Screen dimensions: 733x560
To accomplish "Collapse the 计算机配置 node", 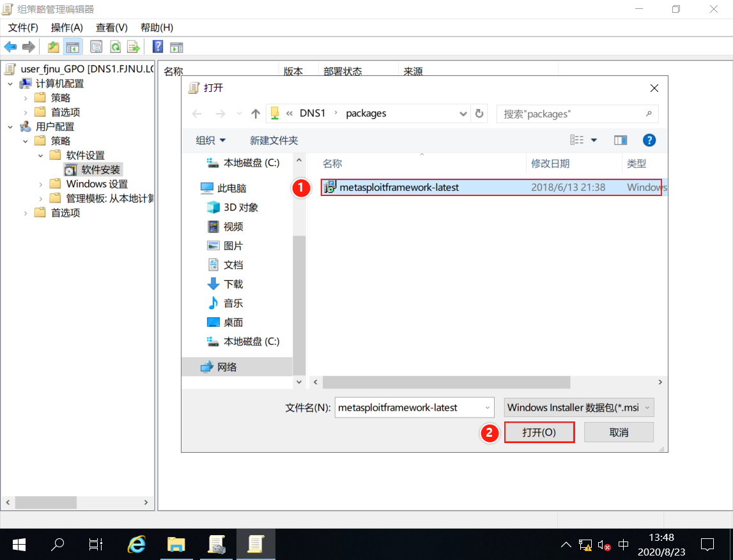I will (x=10, y=84).
